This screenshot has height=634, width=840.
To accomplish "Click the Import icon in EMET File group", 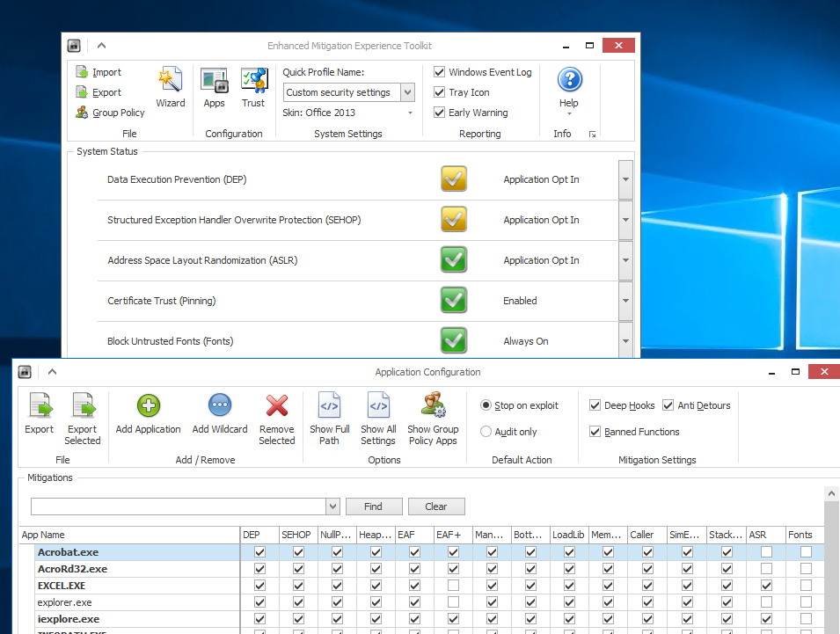I will 82,72.
